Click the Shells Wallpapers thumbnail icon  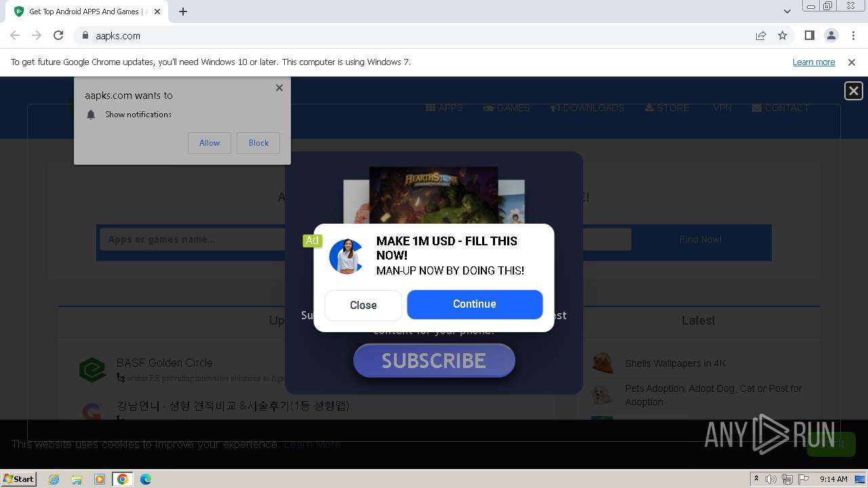coord(602,363)
